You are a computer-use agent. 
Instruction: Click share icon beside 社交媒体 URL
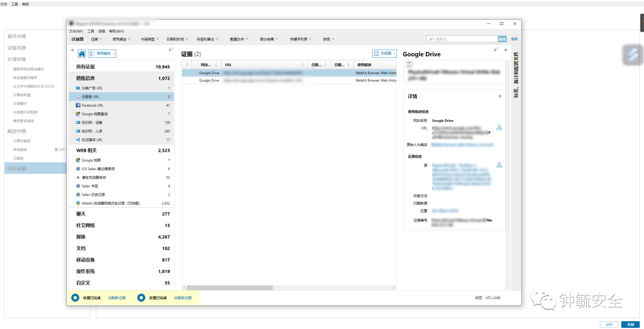point(78,140)
